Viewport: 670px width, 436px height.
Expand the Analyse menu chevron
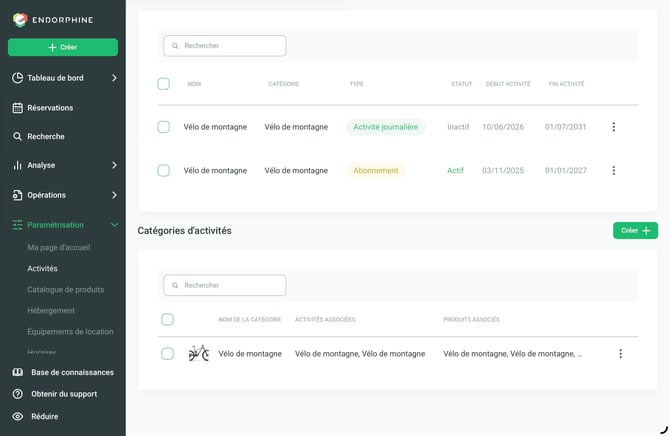pos(114,165)
